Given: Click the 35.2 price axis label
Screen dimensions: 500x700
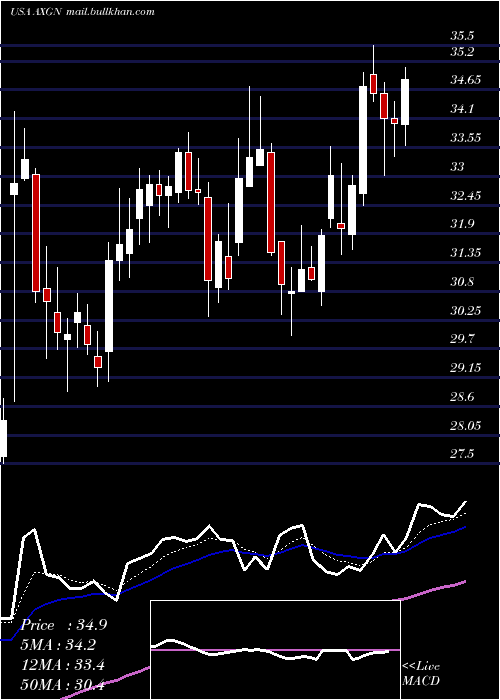Looking at the screenshot, I should point(462,52).
